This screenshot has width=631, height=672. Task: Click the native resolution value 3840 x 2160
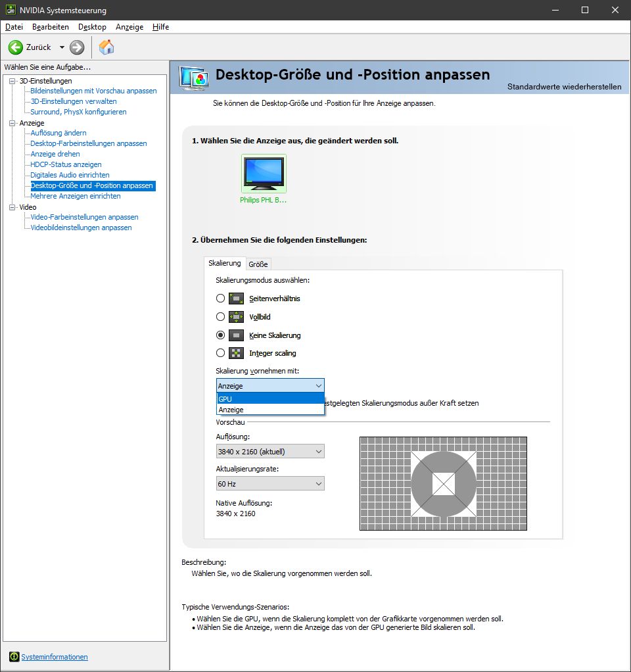point(235,514)
